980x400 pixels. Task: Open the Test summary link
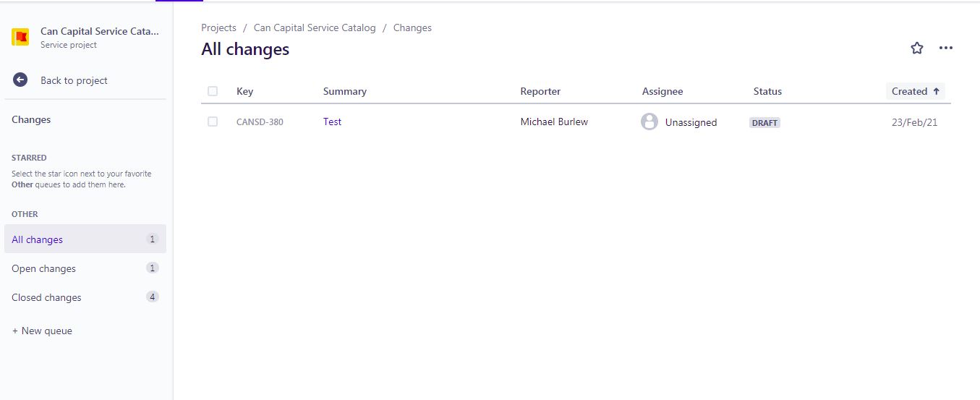click(332, 122)
